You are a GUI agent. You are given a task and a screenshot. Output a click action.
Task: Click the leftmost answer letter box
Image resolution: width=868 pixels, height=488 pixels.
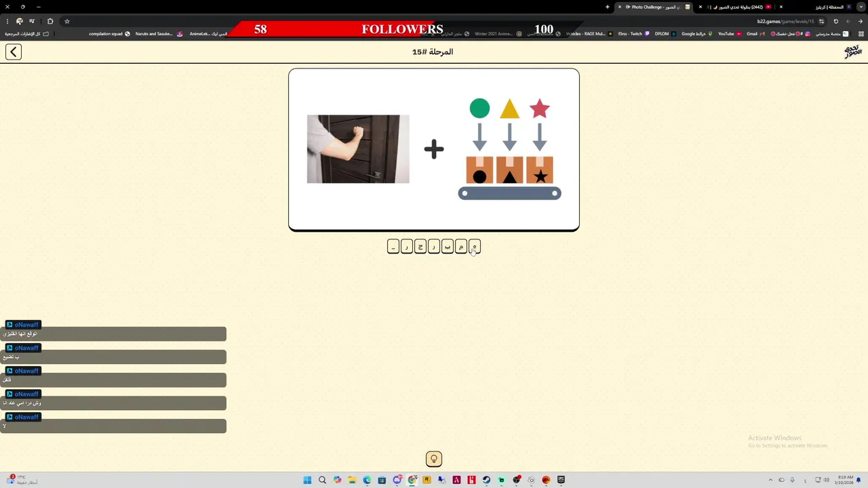(393, 247)
